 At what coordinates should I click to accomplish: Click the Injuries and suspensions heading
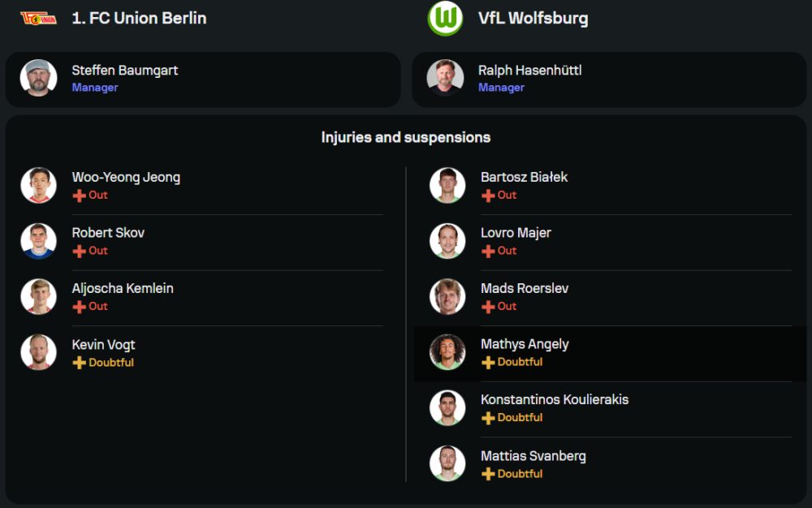(x=406, y=137)
